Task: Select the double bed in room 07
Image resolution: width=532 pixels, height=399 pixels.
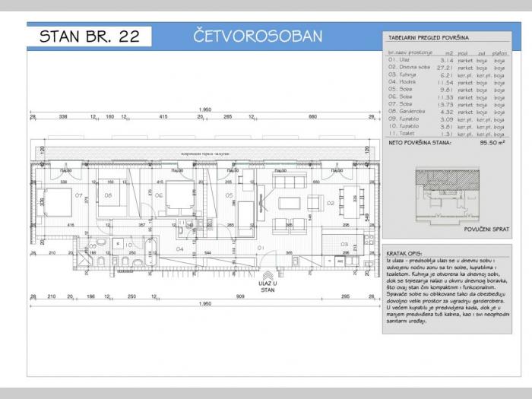Action: coord(50,201)
